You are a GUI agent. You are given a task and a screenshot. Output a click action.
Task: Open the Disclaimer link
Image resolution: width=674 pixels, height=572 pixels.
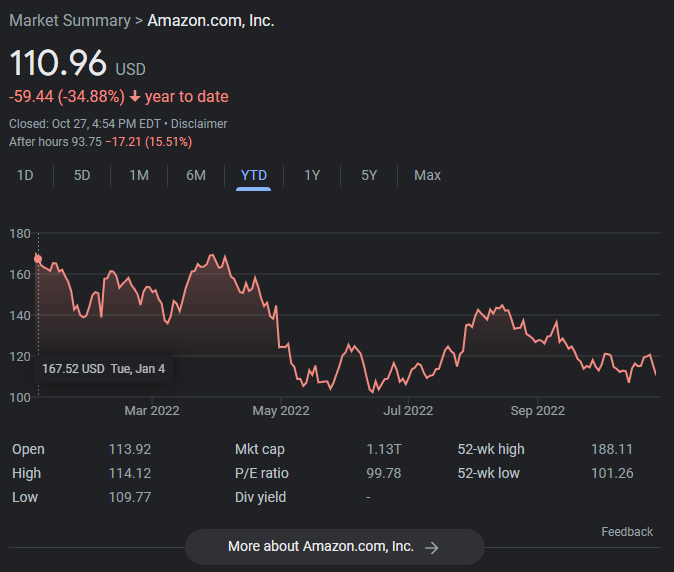[x=199, y=124]
